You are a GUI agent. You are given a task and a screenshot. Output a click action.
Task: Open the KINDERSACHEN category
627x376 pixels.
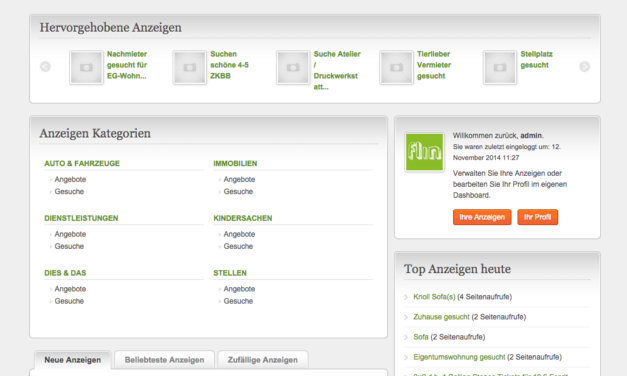pyautogui.click(x=243, y=218)
